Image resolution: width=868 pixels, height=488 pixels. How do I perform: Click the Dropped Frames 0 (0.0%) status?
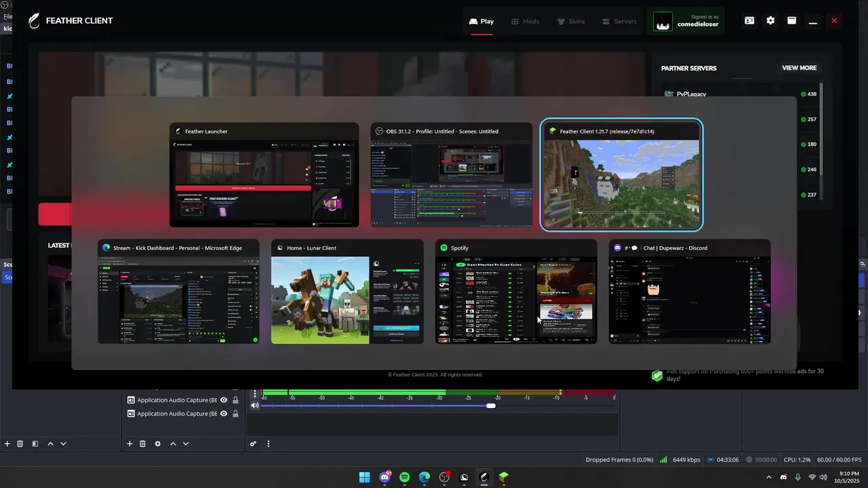click(619, 460)
